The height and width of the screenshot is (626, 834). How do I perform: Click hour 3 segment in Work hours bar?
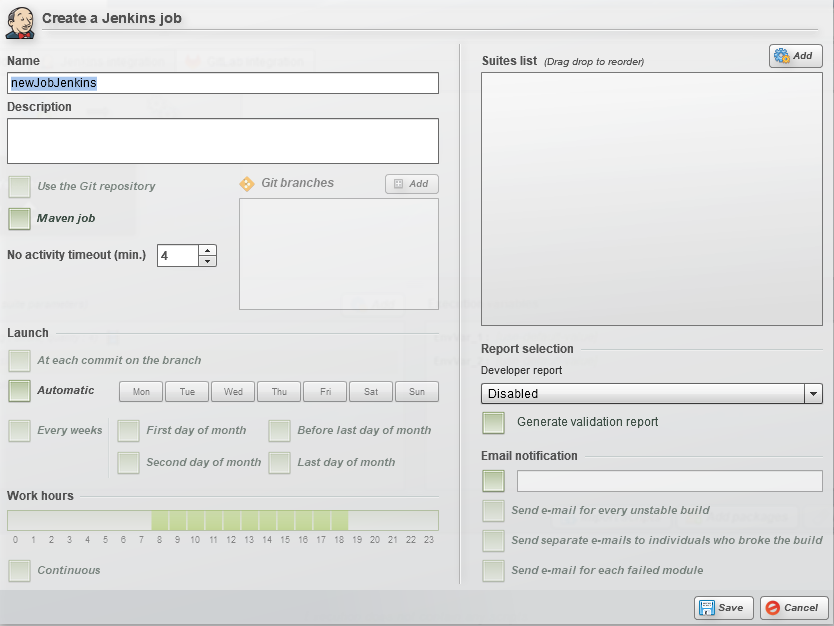pyautogui.click(x=70, y=521)
